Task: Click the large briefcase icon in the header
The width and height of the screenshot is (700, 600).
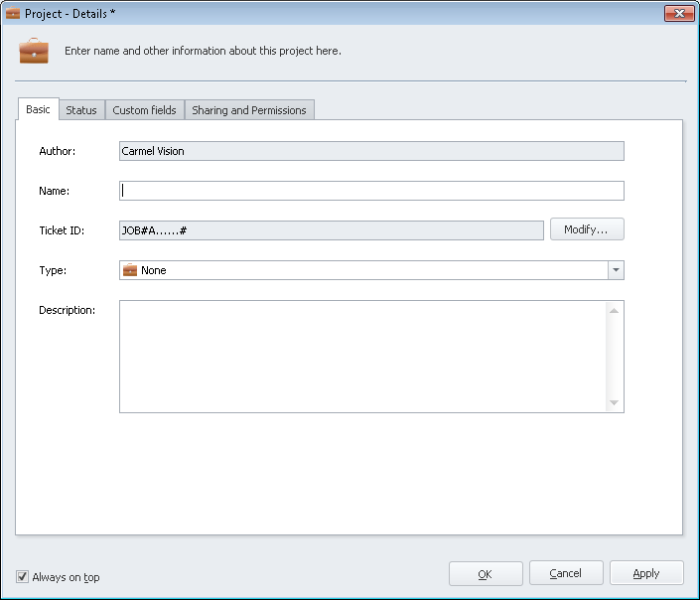Action: (x=34, y=51)
